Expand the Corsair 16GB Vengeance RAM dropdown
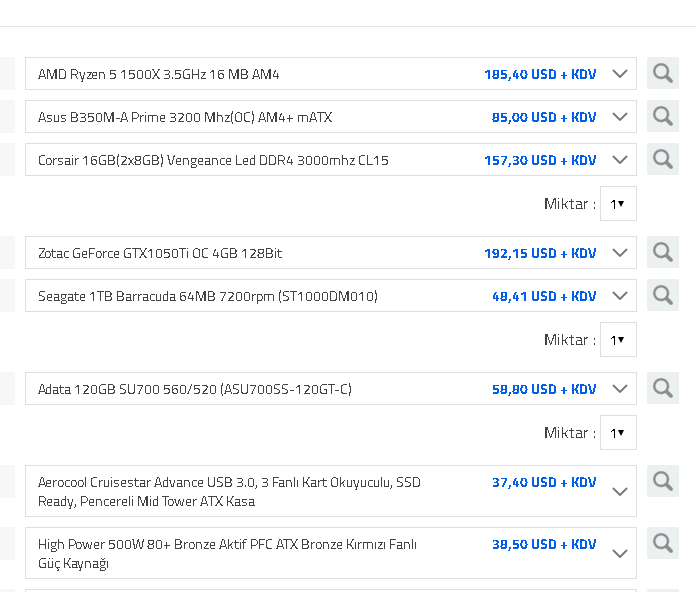Screen dimensions: 696x592 coord(619,160)
